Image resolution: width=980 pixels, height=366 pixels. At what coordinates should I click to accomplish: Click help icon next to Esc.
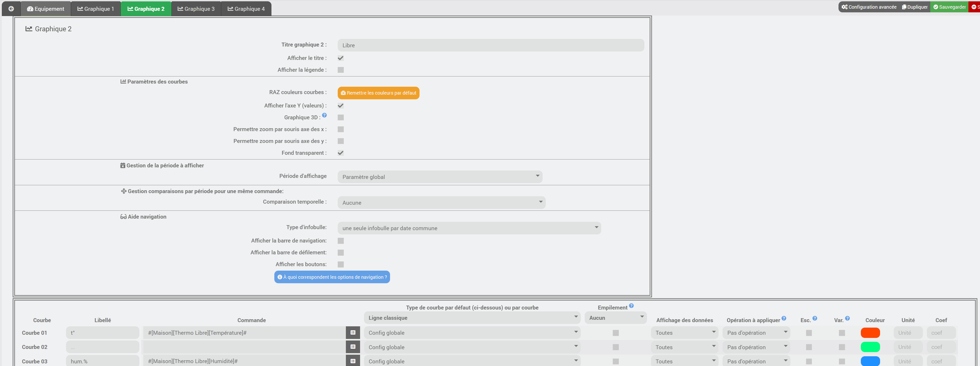pos(815,318)
